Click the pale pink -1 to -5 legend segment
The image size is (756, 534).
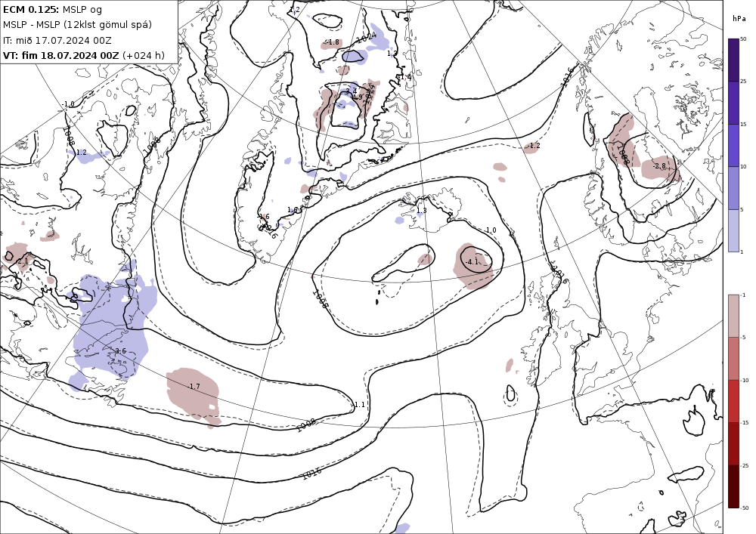pos(733,316)
